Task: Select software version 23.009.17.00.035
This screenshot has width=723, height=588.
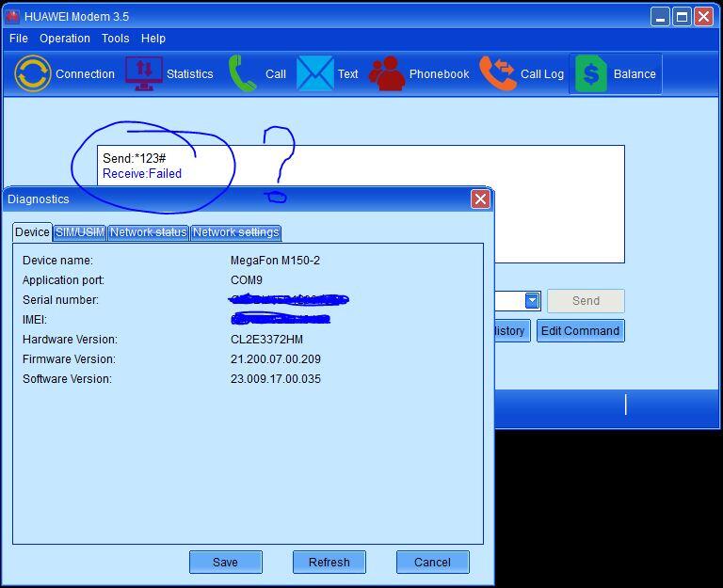Action: [275, 379]
